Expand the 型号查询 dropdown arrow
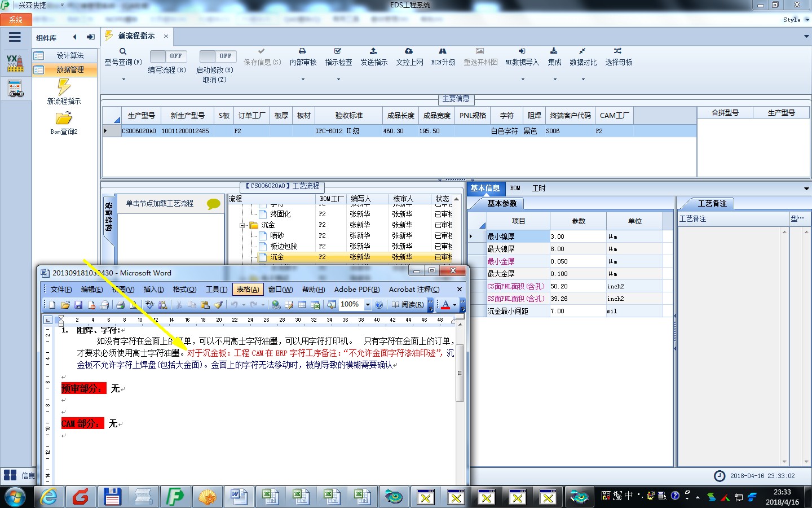The width and height of the screenshot is (812, 508). coord(123,79)
